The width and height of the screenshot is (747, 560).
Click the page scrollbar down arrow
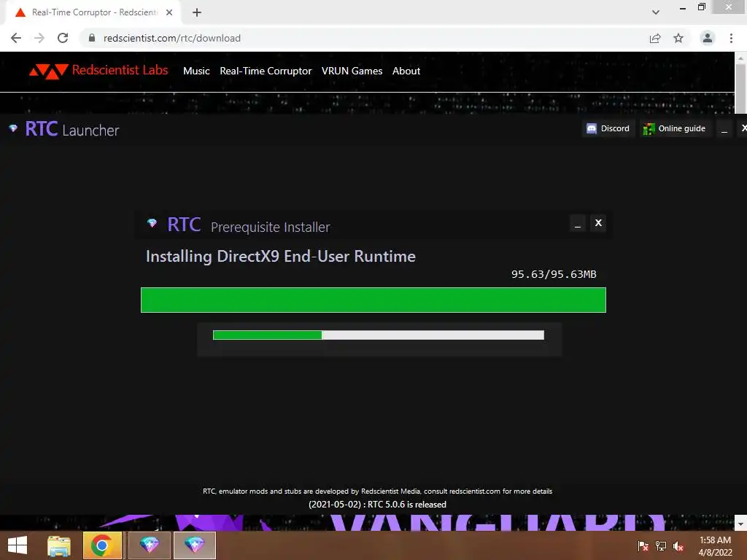[740, 524]
